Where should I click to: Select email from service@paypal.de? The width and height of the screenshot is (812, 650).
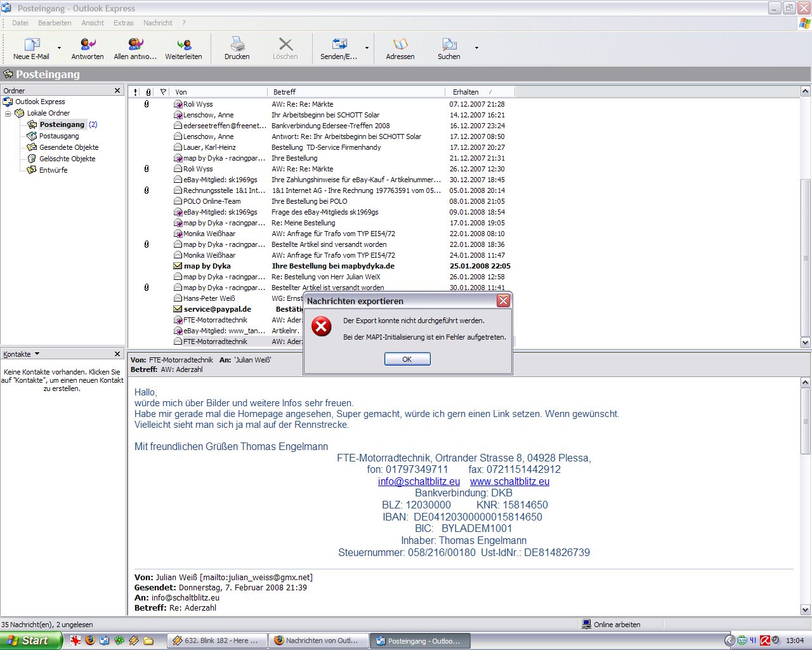click(x=217, y=309)
